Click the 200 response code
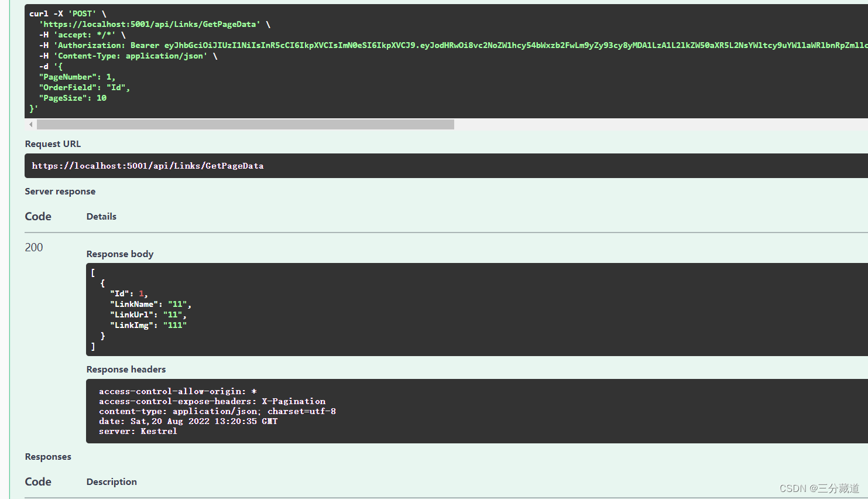This screenshot has width=868, height=499. point(34,247)
